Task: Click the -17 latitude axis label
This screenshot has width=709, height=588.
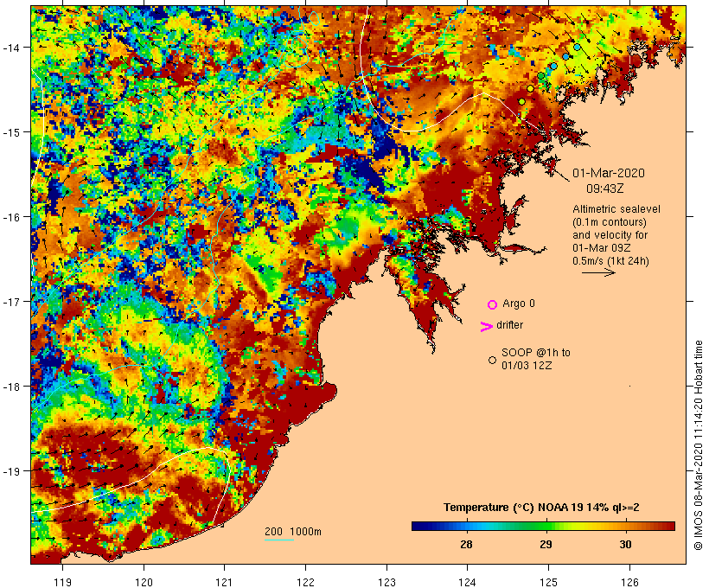Action: pyautogui.click(x=11, y=302)
